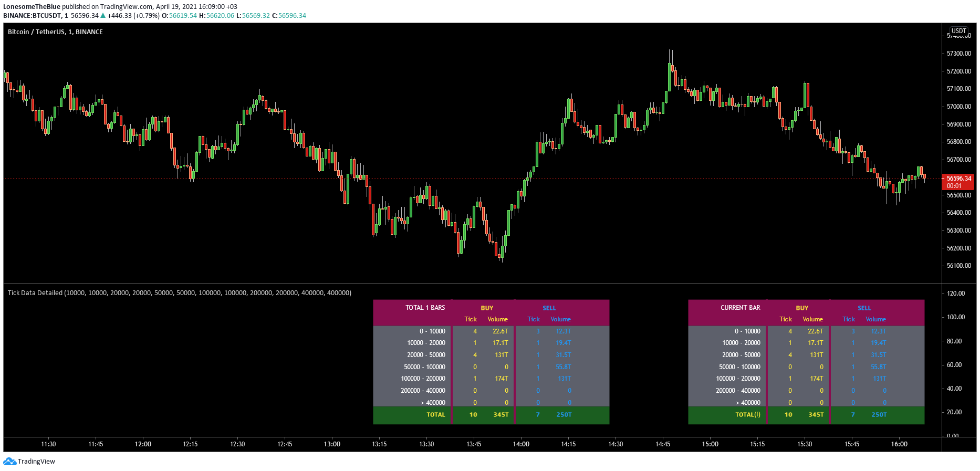Click the TOTAL row label in TOTAL 1 BARS table
This screenshot has height=471, width=980.
tap(435, 415)
